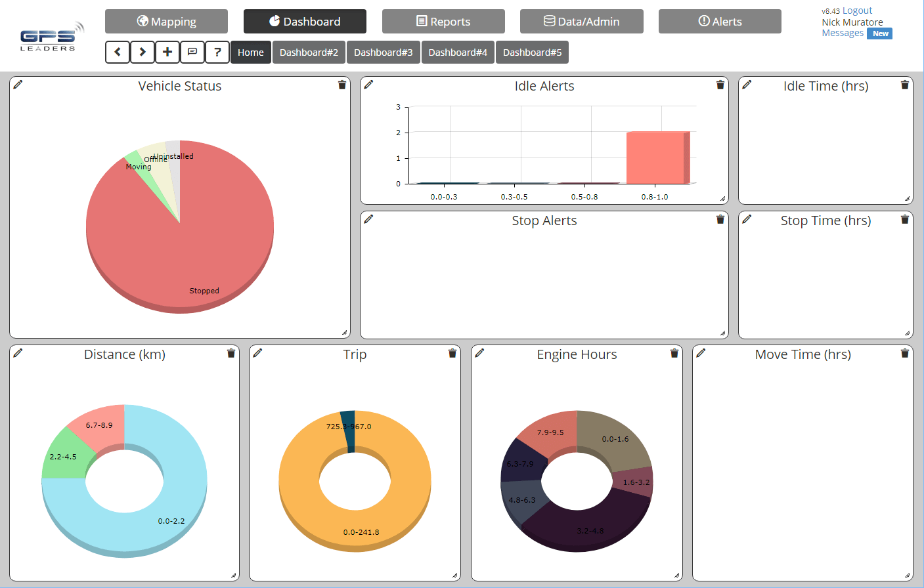Switch to the Dashboard#5 tab

(x=532, y=52)
